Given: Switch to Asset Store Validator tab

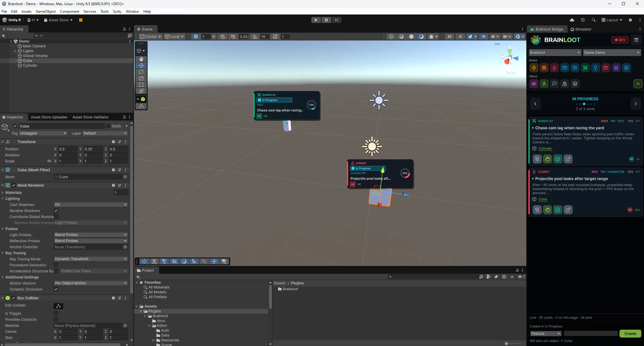Looking at the screenshot, I should tap(90, 117).
